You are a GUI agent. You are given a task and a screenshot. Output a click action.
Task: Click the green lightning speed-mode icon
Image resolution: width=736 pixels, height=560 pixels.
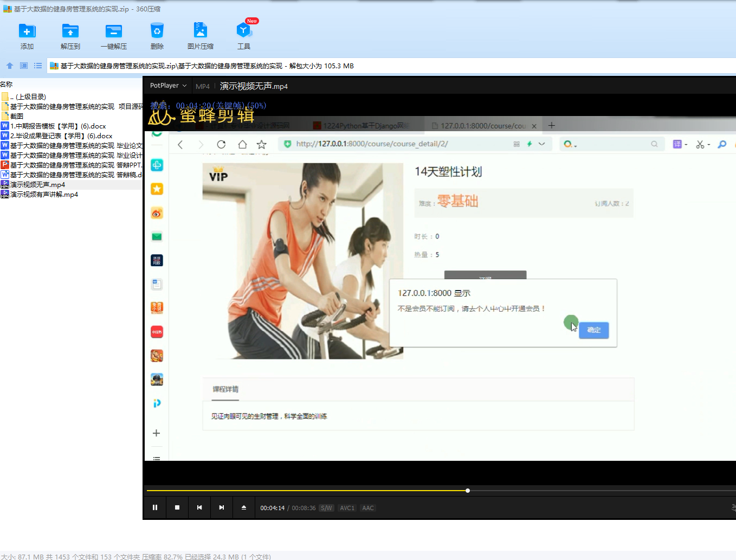[530, 144]
